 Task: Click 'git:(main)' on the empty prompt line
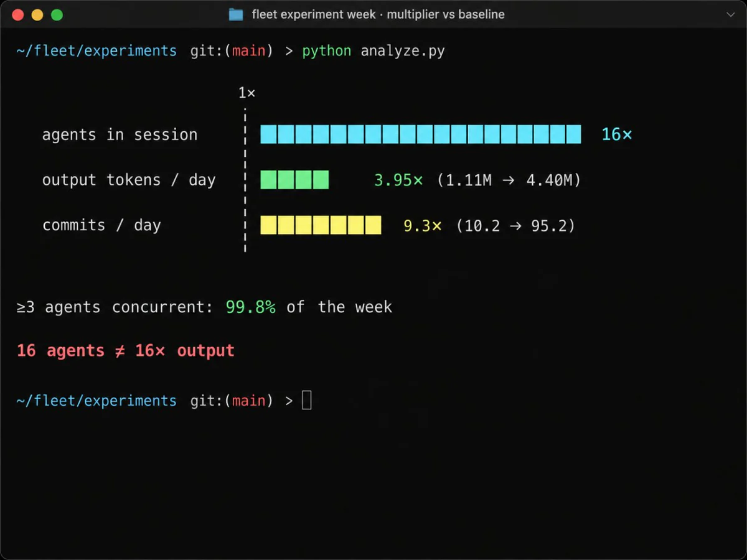(232, 401)
